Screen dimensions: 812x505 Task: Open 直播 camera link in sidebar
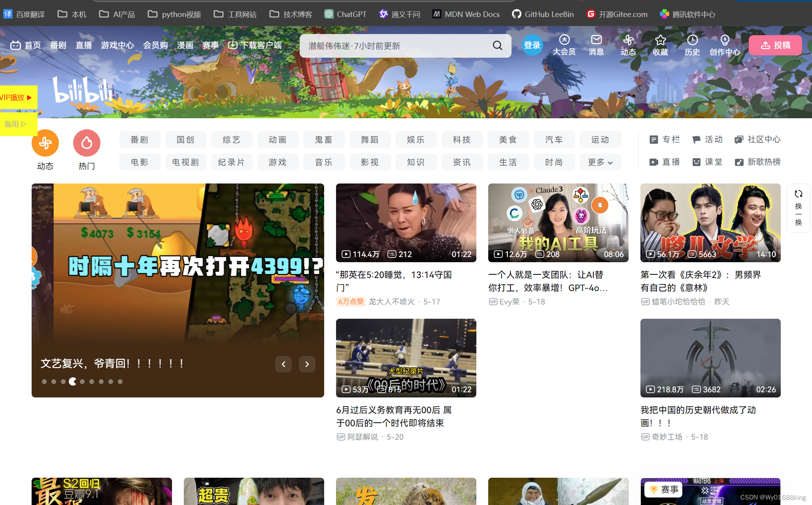click(x=665, y=162)
